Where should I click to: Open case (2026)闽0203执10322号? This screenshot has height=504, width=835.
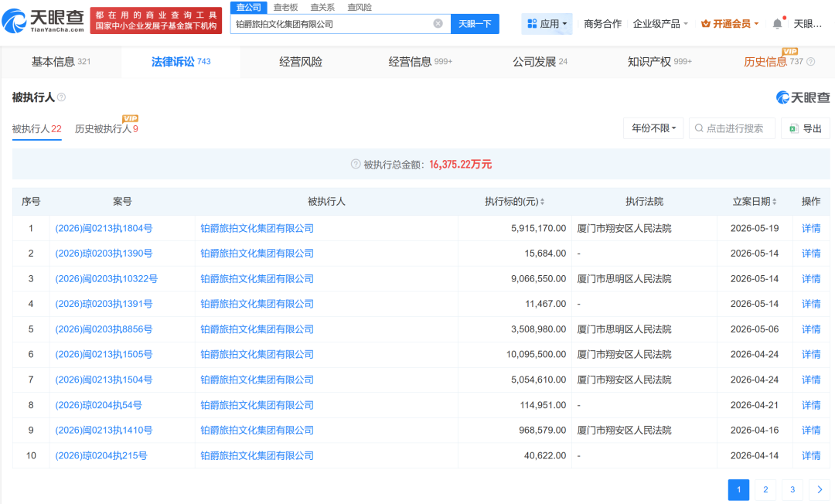(x=107, y=279)
